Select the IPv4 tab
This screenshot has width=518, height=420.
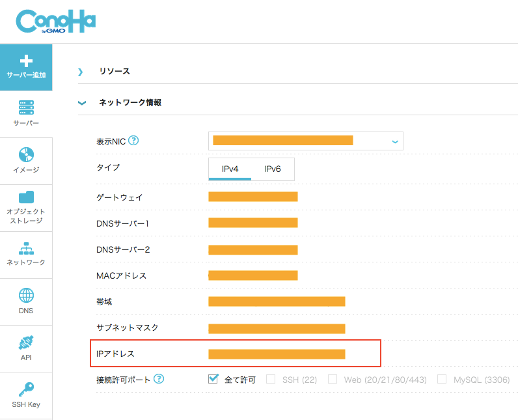click(x=230, y=169)
